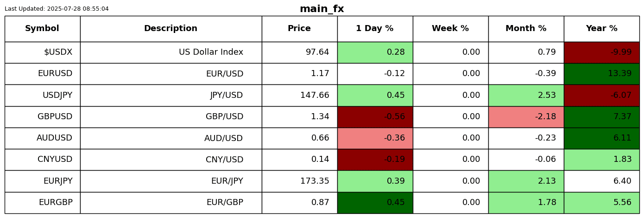Click the Last Updated timestamp text

[57, 9]
